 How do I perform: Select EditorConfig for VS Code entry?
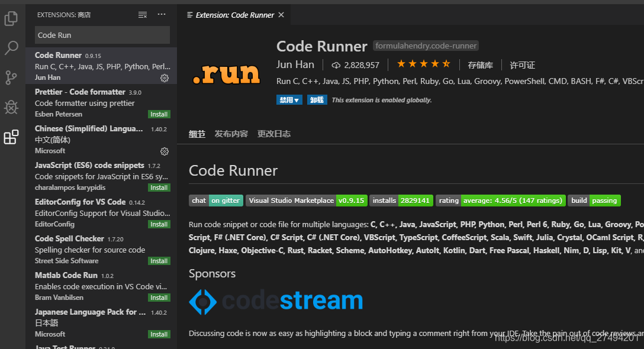[x=101, y=212]
